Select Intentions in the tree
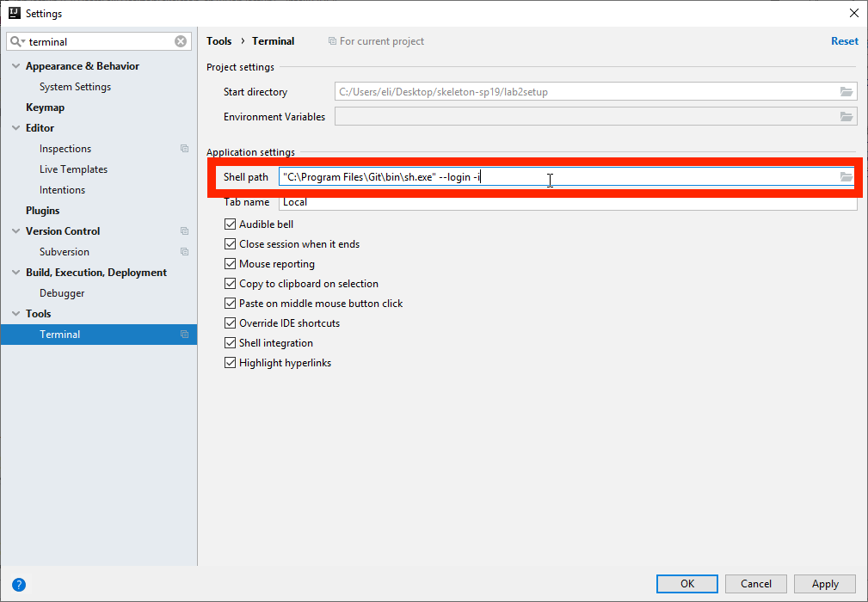 click(63, 190)
